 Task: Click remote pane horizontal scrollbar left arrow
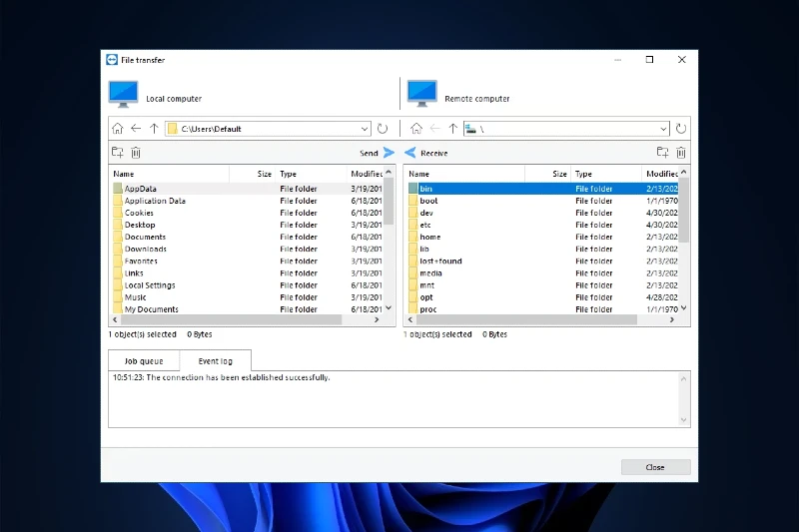(410, 319)
